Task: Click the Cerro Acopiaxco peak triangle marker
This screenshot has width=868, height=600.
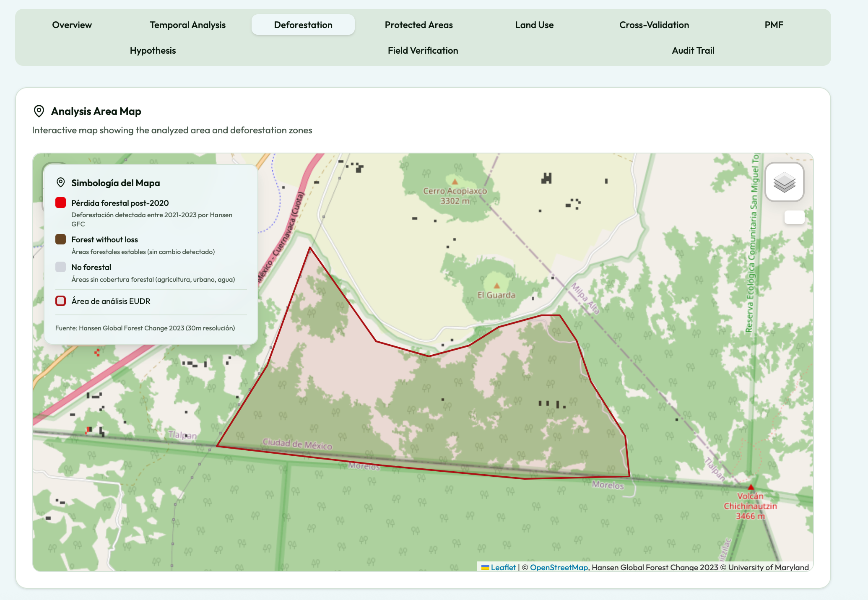Action: click(455, 182)
